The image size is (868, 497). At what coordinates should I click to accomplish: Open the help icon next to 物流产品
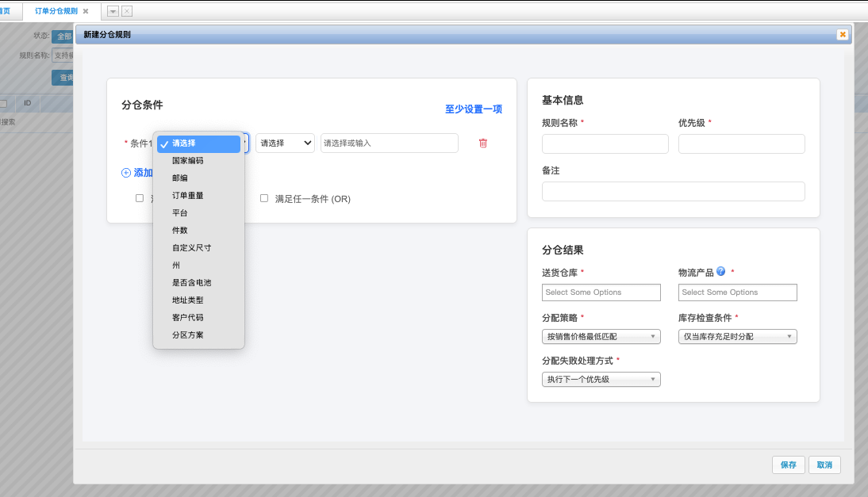pyautogui.click(x=720, y=271)
